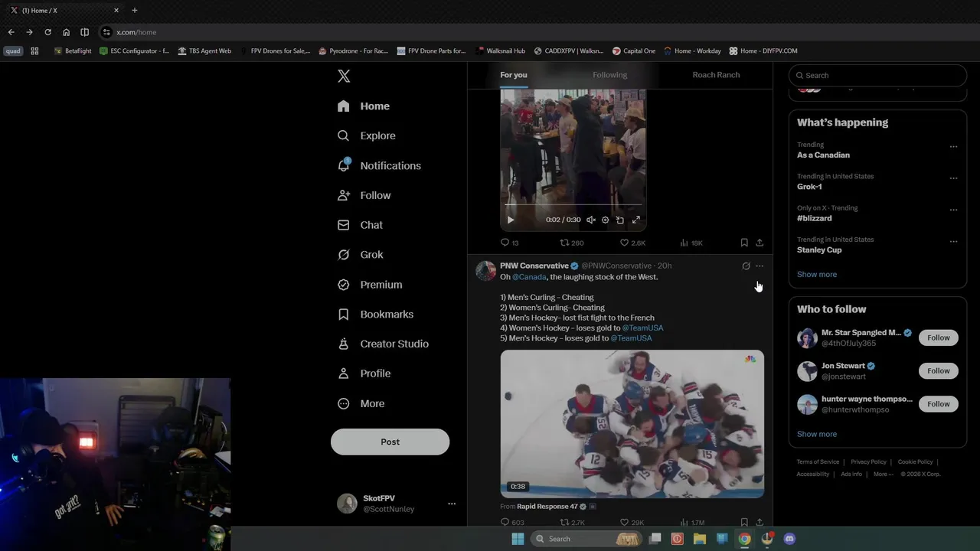Click the X logo in the sidebar
980x551 pixels.
point(344,76)
